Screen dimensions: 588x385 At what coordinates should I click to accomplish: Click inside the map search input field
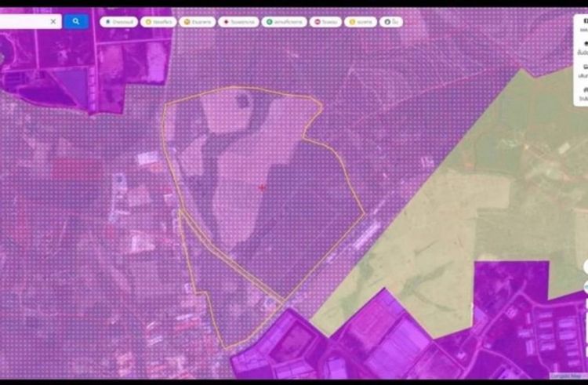(24, 22)
